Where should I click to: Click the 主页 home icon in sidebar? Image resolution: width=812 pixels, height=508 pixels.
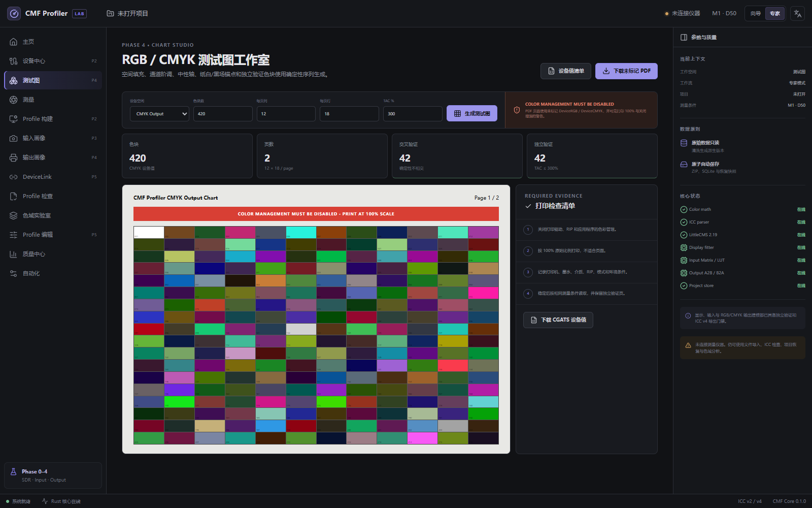pos(14,42)
